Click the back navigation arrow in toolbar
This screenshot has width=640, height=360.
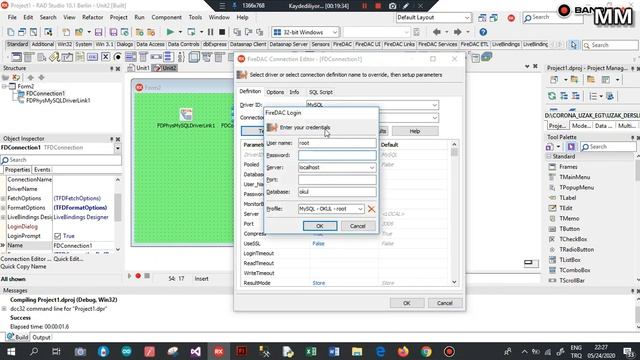pos(436,32)
